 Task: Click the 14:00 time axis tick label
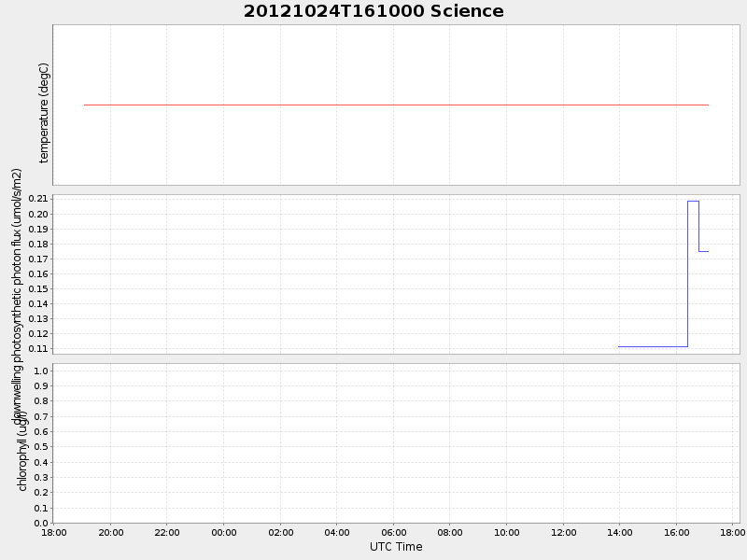pyautogui.click(x=620, y=532)
